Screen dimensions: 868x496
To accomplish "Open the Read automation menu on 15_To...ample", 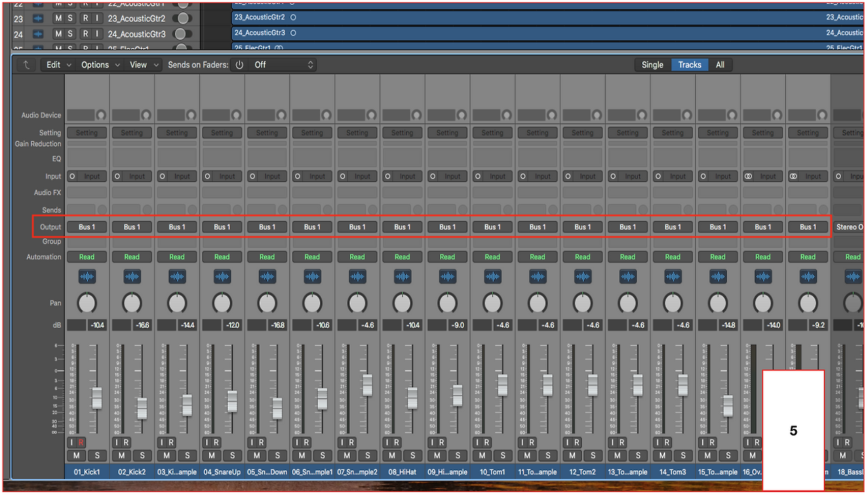I will pos(718,257).
